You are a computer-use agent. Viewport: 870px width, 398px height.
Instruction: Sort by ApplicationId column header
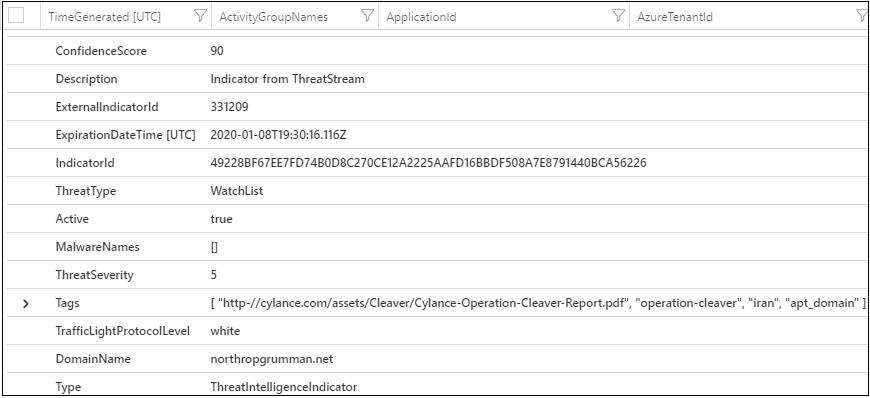[x=421, y=17]
